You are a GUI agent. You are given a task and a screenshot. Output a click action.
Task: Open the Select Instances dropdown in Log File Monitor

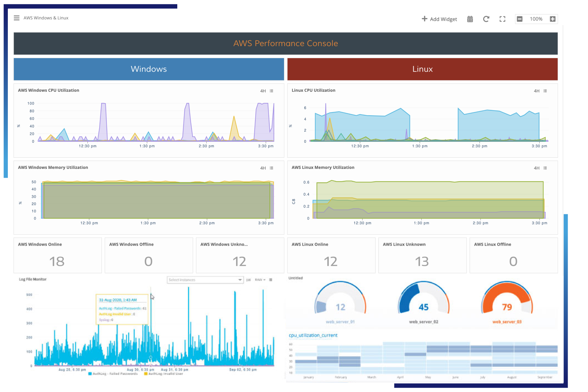(205, 280)
